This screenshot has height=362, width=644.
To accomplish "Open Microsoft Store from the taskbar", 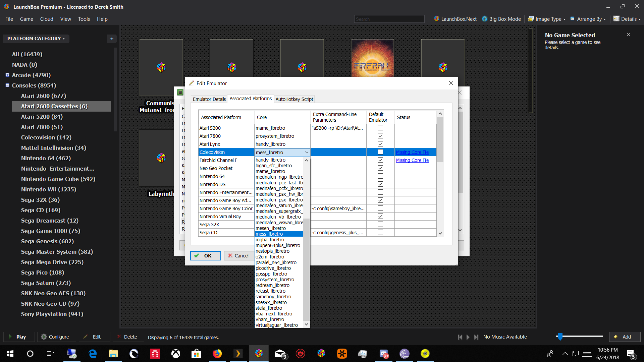I will click(x=196, y=354).
